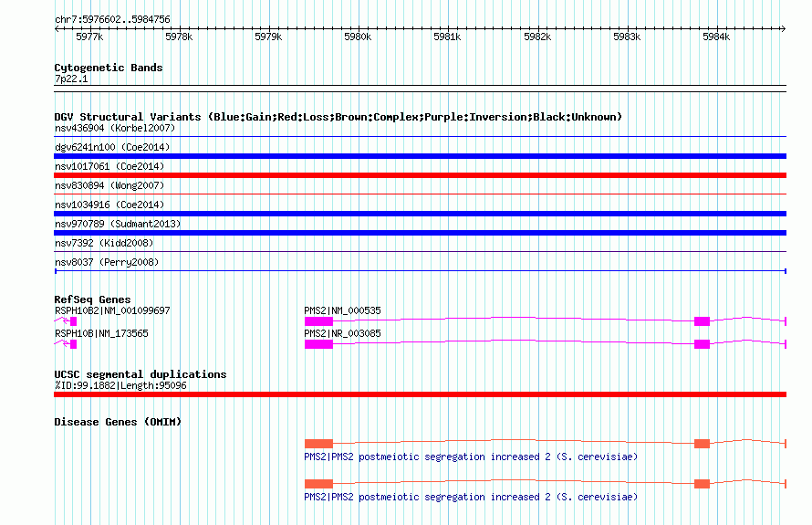The image size is (812, 525).
Task: Select variant label nsv7392 (Kidd2008)
Action: click(104, 243)
